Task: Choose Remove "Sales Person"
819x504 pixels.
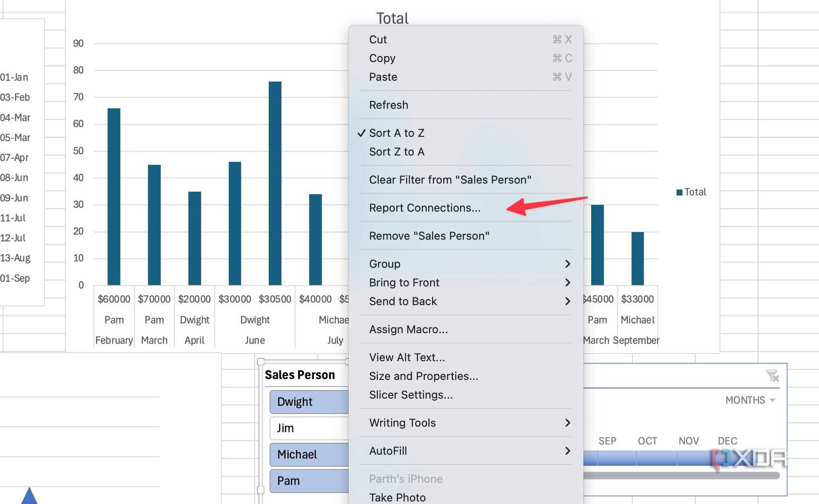Action: pyautogui.click(x=429, y=236)
